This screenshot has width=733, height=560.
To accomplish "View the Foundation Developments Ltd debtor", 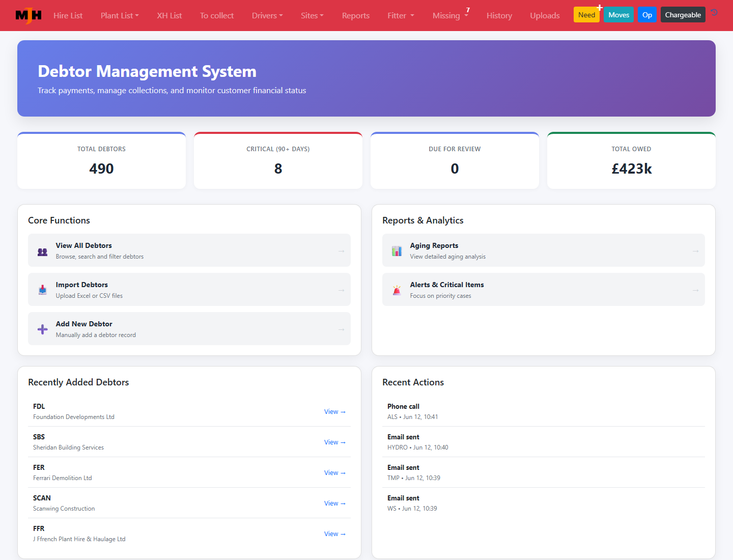I will 335,411.
